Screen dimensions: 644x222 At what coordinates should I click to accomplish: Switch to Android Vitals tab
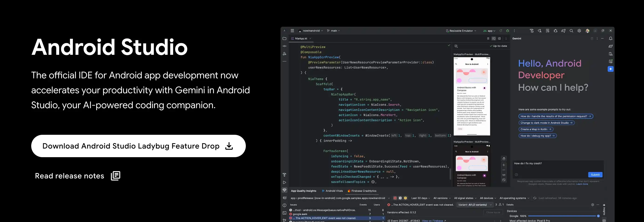pos(332,191)
